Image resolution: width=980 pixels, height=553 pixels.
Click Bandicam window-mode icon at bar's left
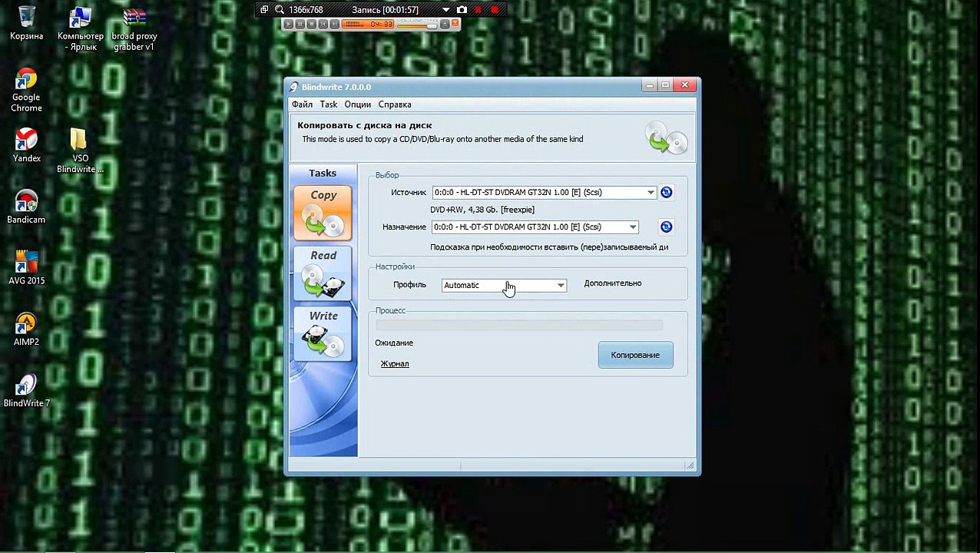264,9
